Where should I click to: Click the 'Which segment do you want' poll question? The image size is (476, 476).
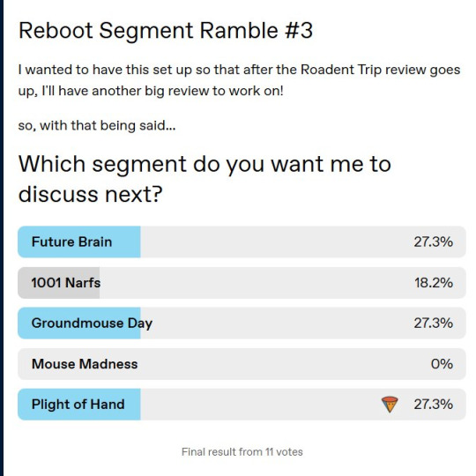click(205, 179)
